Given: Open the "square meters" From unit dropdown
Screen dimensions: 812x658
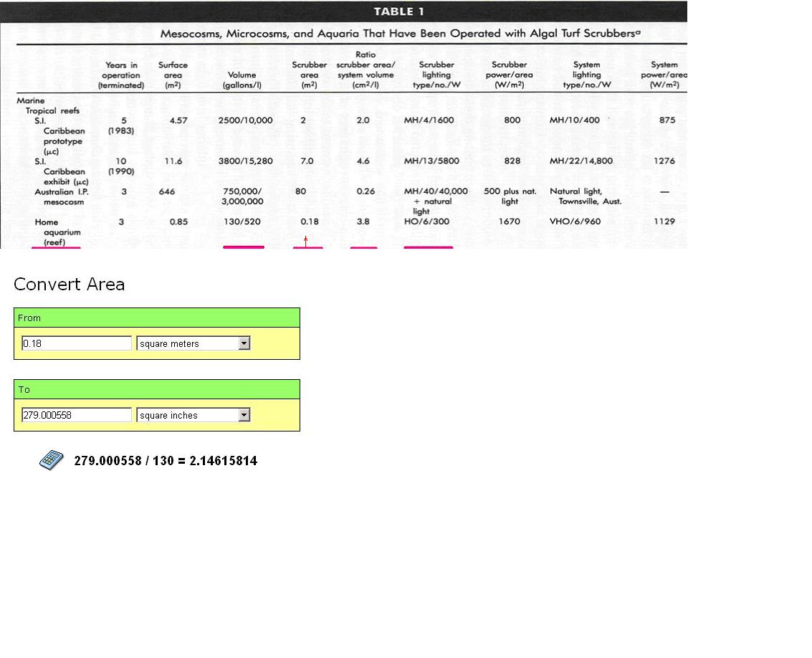Looking at the screenshot, I should coord(244,343).
